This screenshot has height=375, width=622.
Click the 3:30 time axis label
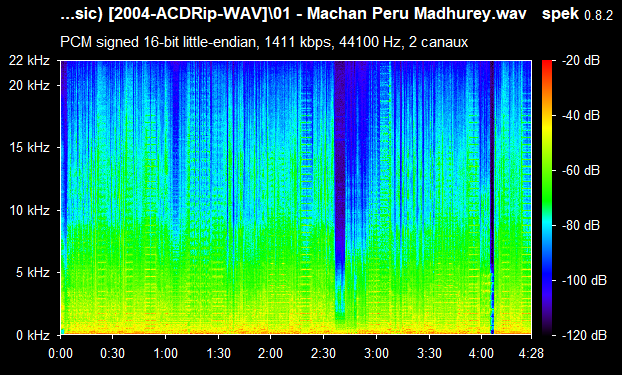(429, 353)
